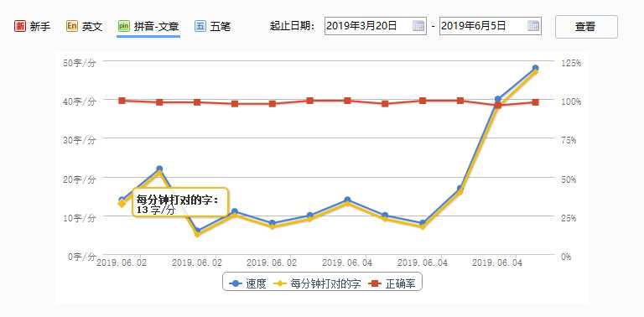Image resolution: width=644 pixels, height=317 pixels.
Task: Toggle 速度 series in chart legend
Action: pos(247,283)
